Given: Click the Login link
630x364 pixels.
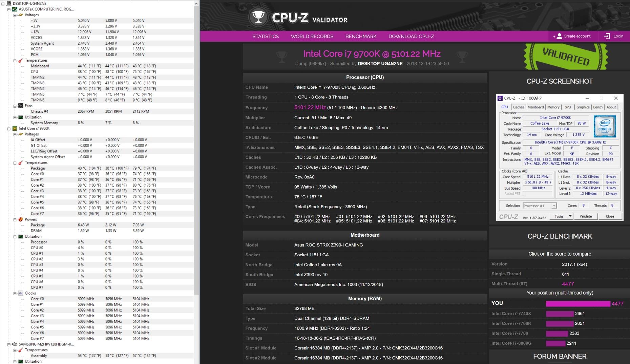Looking at the screenshot, I should [x=613, y=36].
